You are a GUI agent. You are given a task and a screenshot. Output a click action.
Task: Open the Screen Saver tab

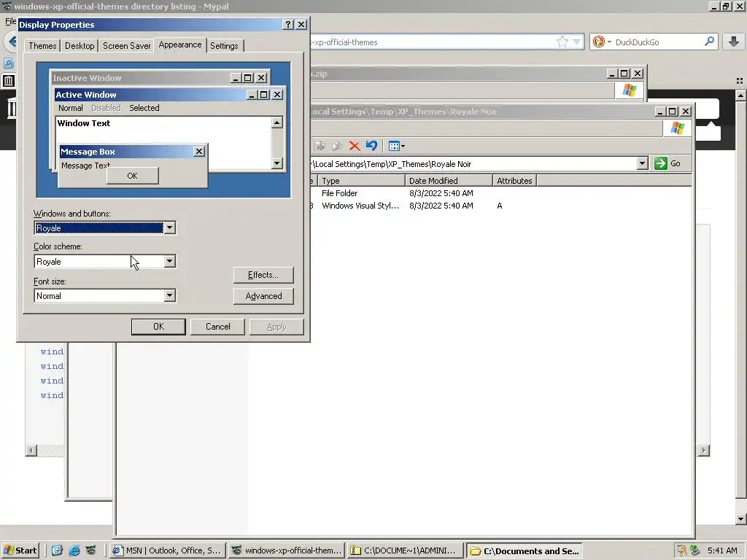pyautogui.click(x=126, y=46)
